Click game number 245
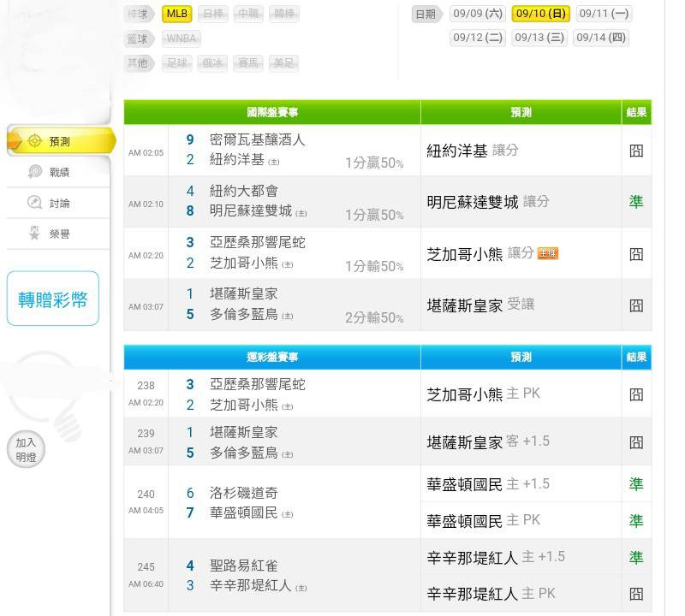Viewport: 685px width, 616px height. coord(146,566)
